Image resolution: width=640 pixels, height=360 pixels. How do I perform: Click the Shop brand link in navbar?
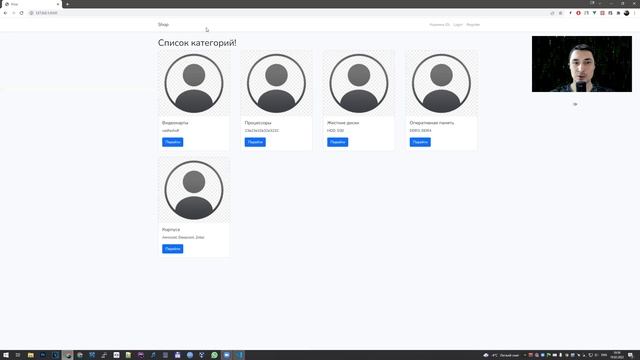point(163,24)
